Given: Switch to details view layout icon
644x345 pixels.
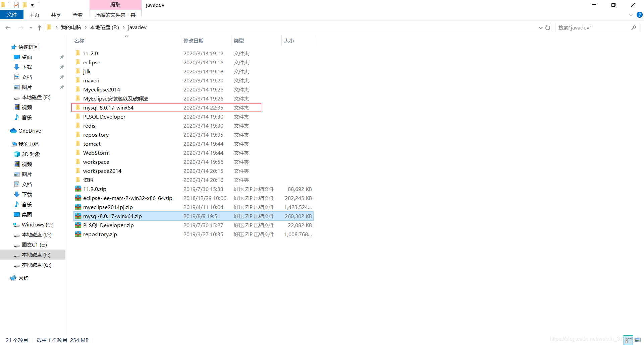Looking at the screenshot, I should point(628,340).
